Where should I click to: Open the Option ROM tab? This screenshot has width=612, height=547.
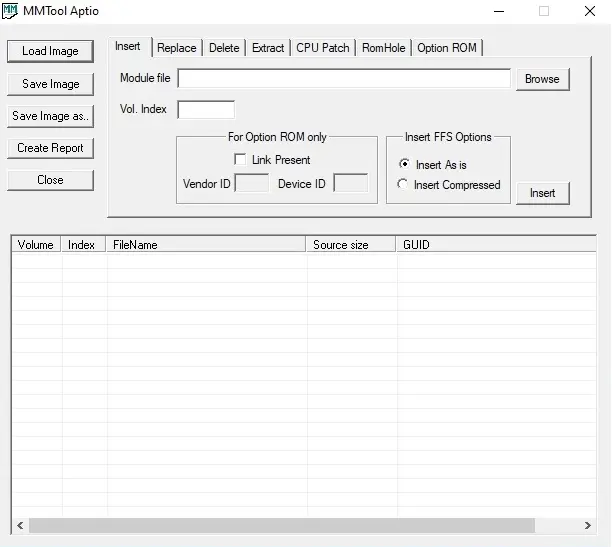point(447,48)
